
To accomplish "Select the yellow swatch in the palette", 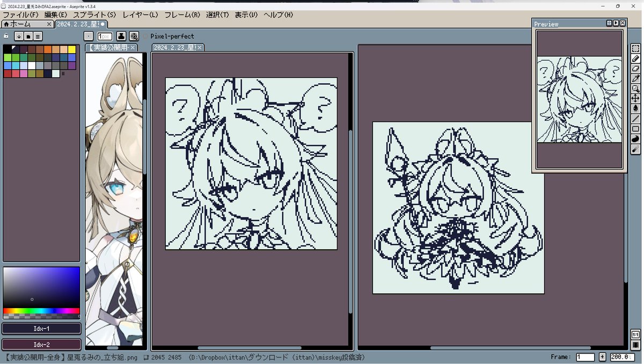I will 71,49.
